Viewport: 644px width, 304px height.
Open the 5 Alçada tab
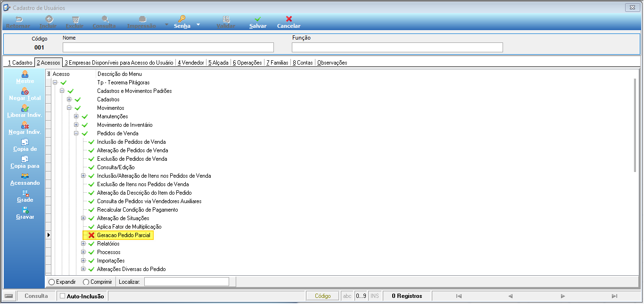218,63
